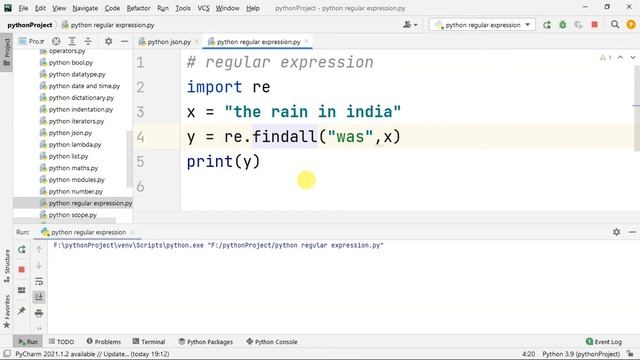Screen dimensions: 640x360
Task: Open the VCS menu
Action: point(203,8)
